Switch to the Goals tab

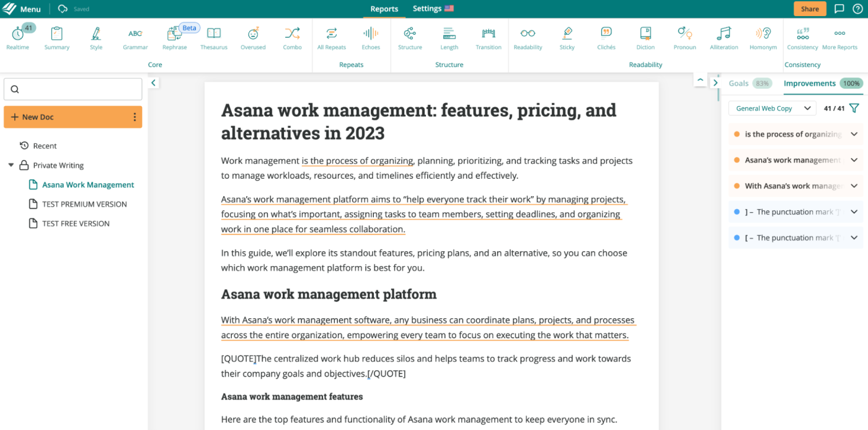[x=739, y=83]
